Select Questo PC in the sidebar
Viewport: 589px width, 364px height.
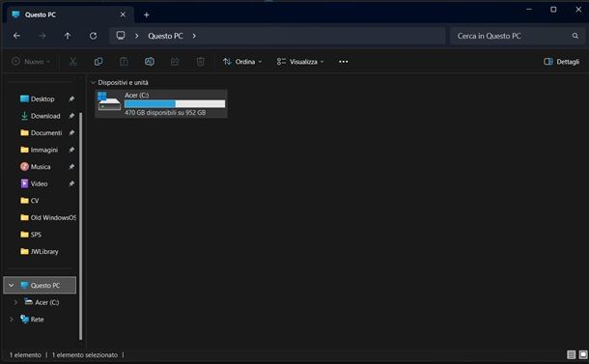coord(40,285)
